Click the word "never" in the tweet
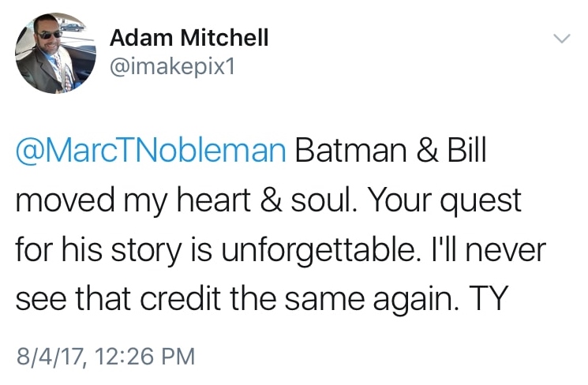 [510, 250]
